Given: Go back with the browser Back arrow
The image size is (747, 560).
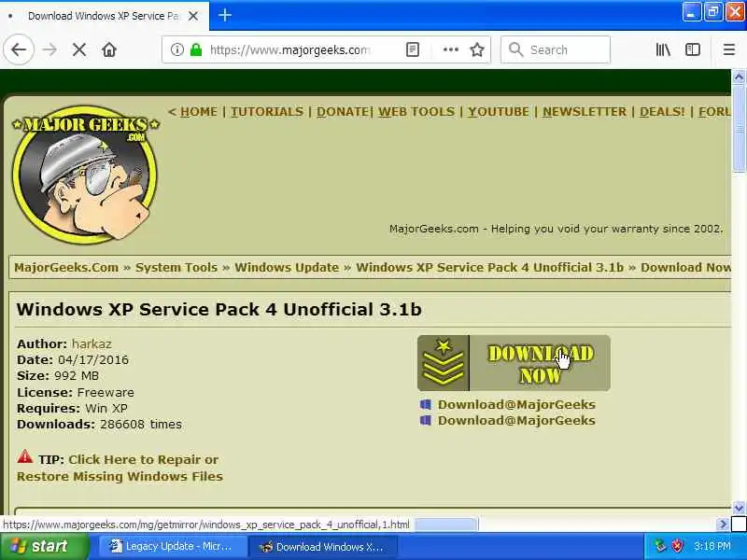Looking at the screenshot, I should pyautogui.click(x=19, y=49).
